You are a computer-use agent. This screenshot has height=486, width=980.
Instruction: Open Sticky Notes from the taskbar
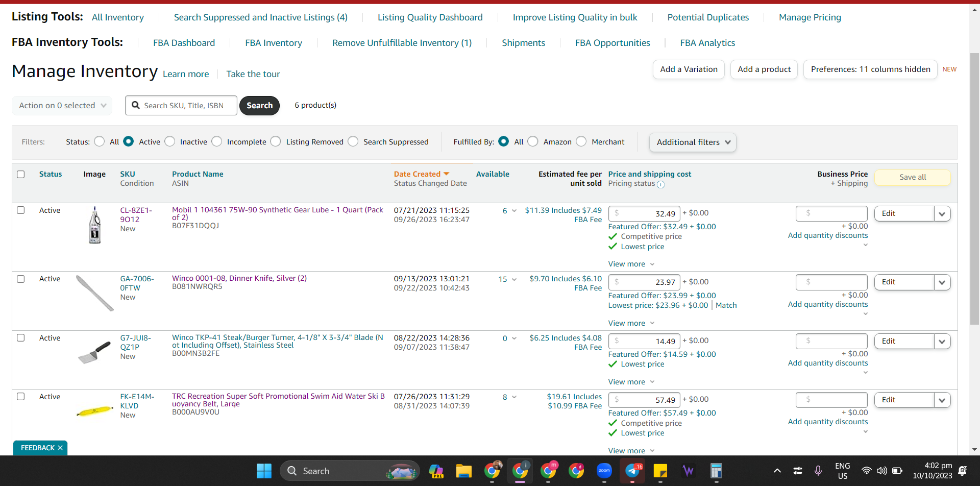[660, 471]
